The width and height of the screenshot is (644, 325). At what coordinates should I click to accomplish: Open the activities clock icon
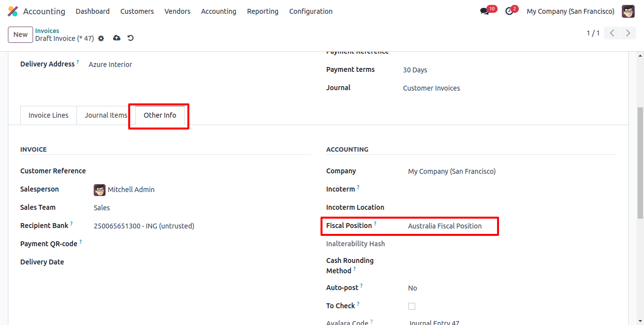509,11
